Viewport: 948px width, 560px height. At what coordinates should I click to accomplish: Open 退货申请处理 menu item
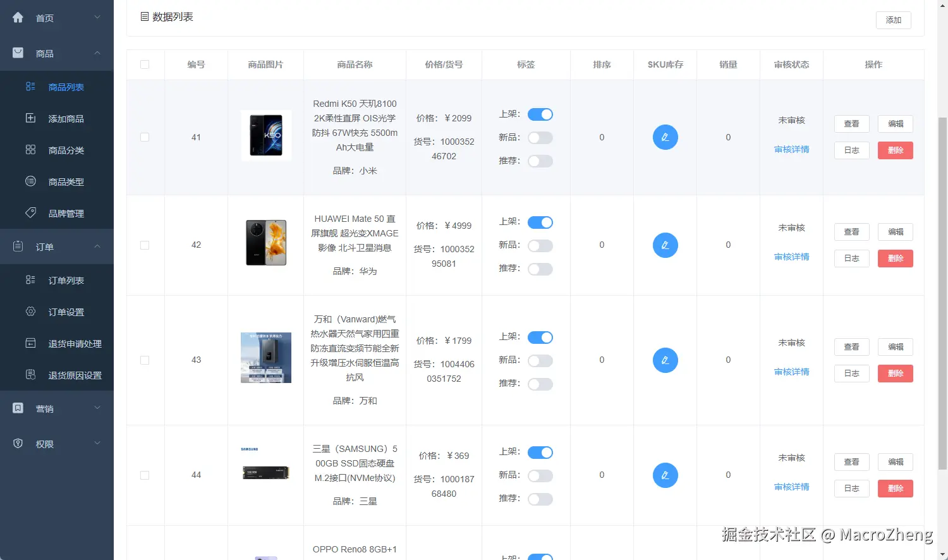pyautogui.click(x=57, y=344)
